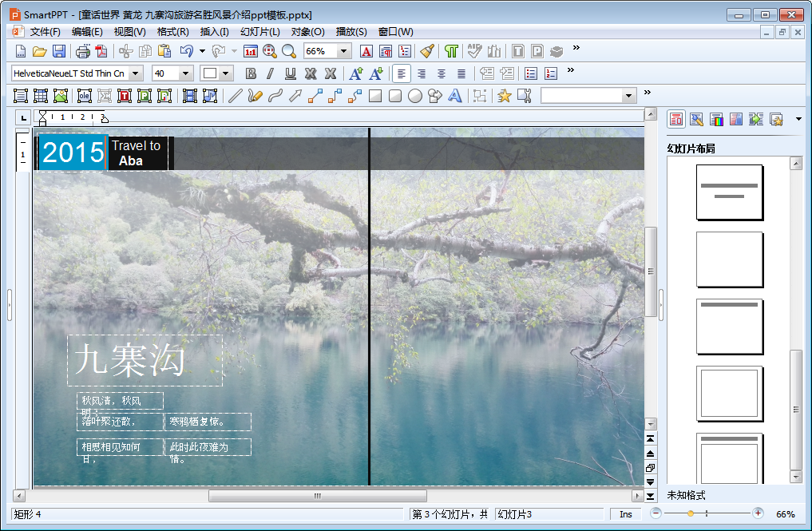Viewport: 812px width, 531px height.
Task: Zoom in with the plus button
Action: 758,513
